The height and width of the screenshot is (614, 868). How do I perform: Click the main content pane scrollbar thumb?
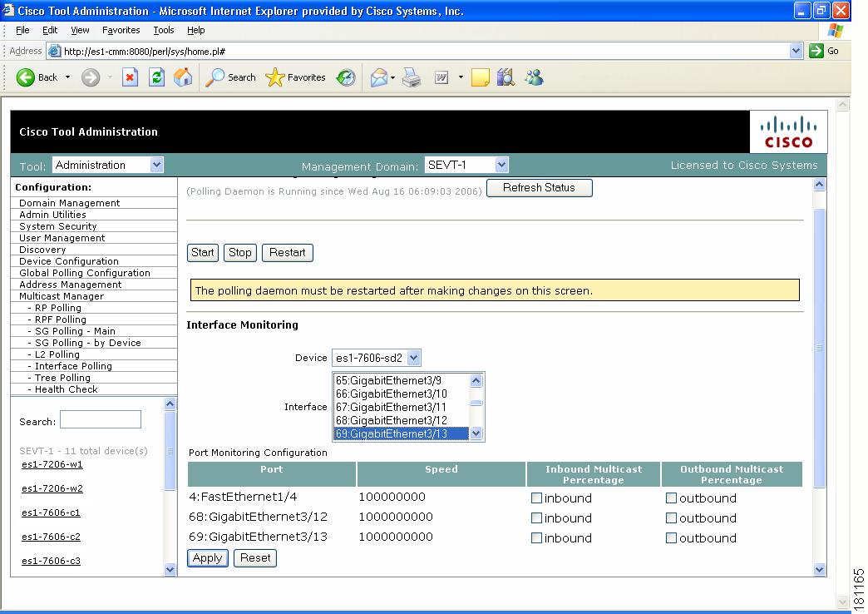pos(819,348)
